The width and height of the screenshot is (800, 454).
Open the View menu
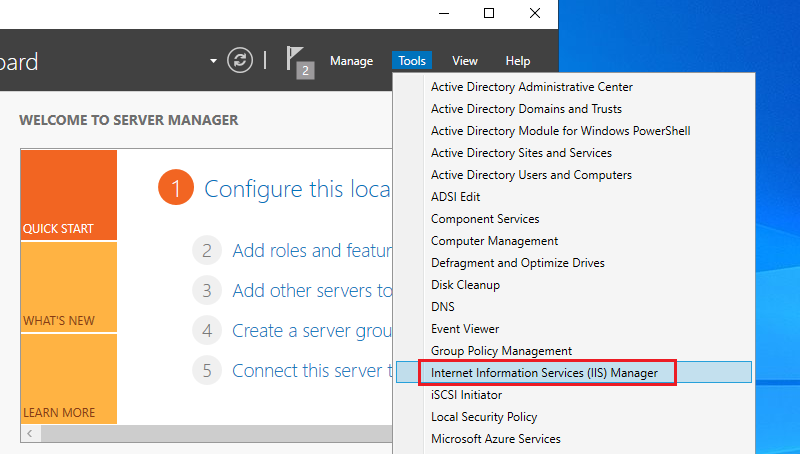pyautogui.click(x=465, y=61)
